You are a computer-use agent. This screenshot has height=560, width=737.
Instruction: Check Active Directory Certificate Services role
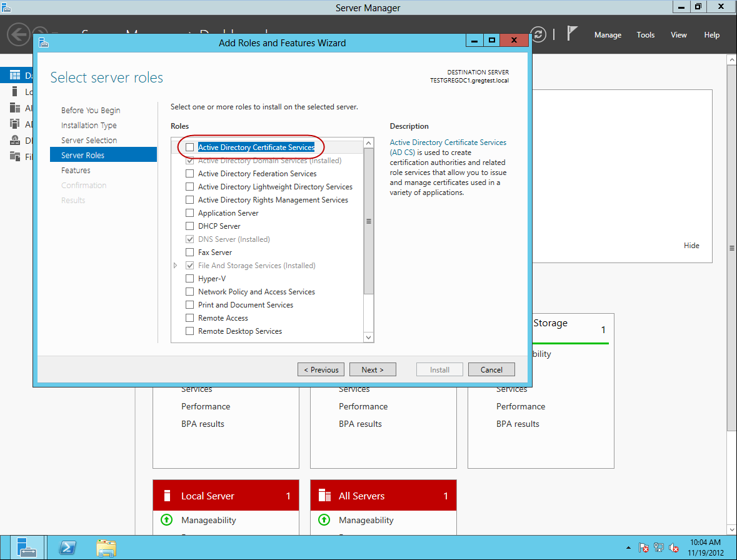[190, 147]
